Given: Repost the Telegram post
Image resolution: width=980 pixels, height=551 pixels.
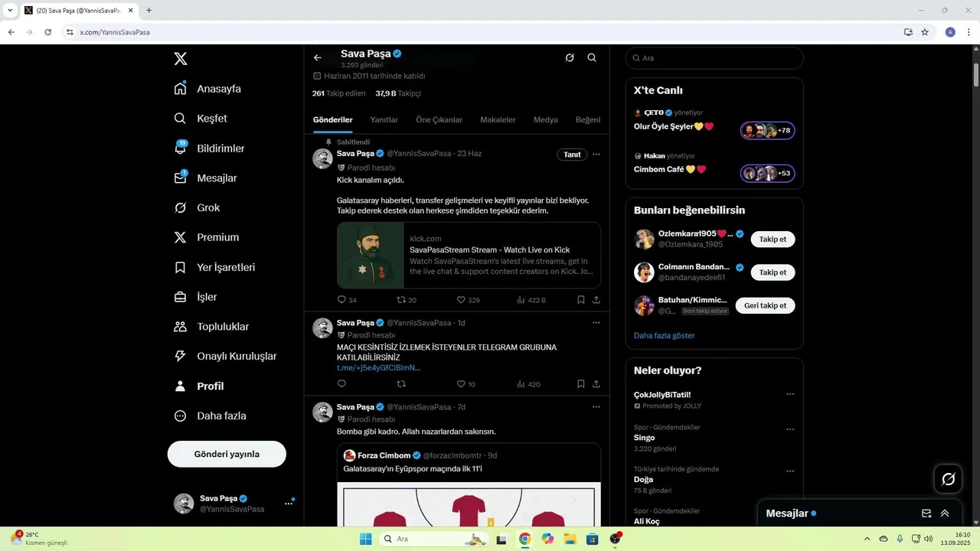Looking at the screenshot, I should [x=401, y=384].
